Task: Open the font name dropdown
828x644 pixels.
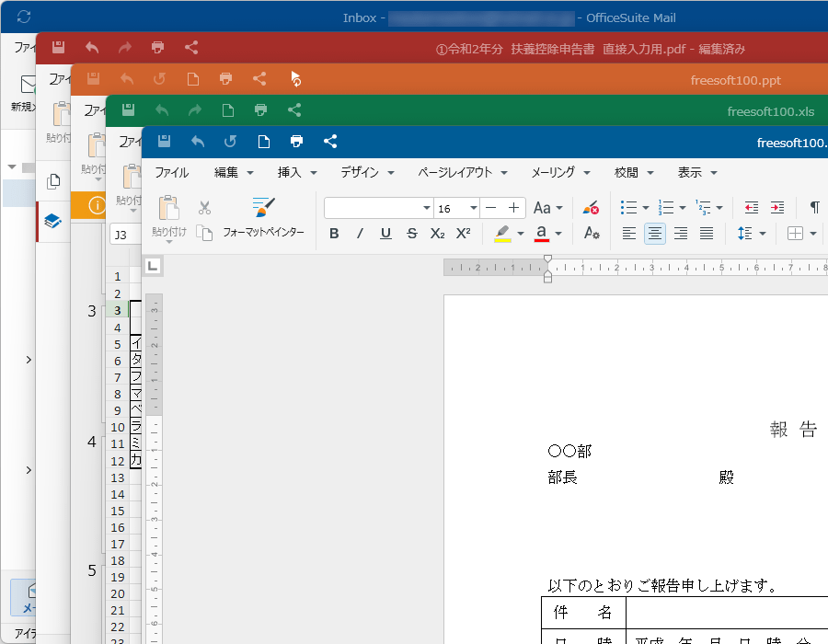Action: 427,208
